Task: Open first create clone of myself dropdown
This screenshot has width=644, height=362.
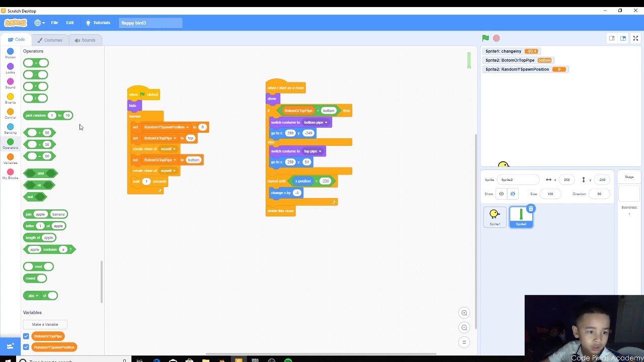Action: (168, 149)
